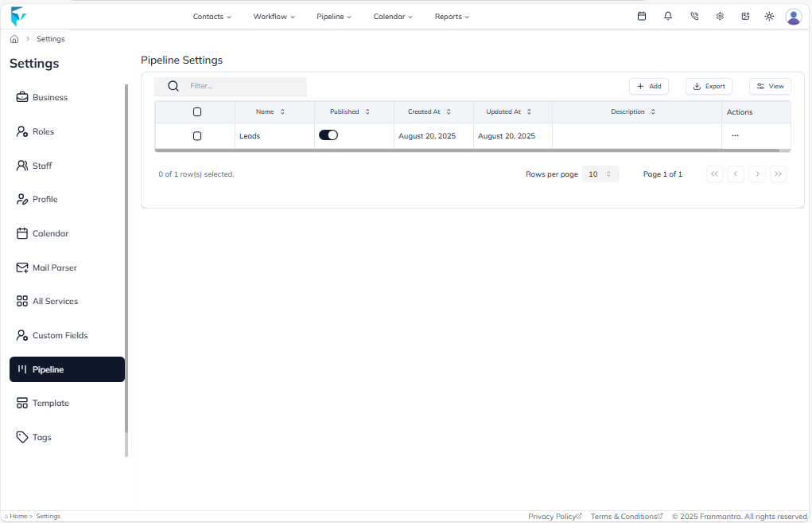Check the select-all checkbox in table header

(x=196, y=111)
